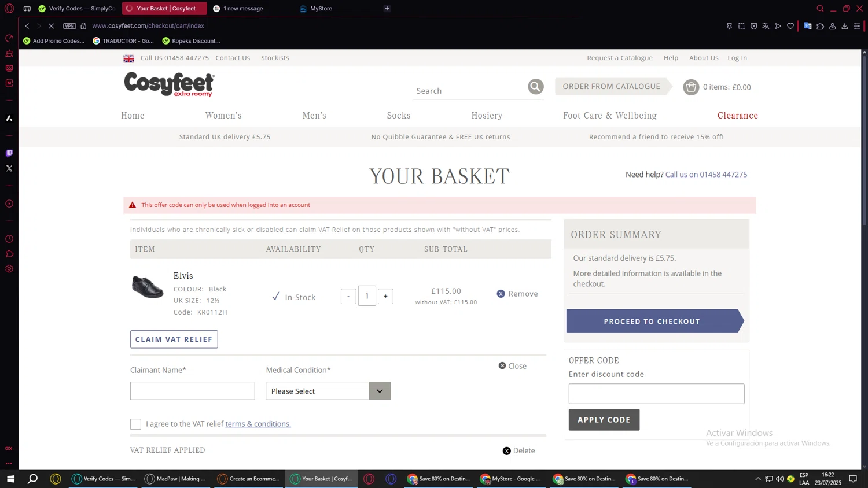Remove Elvis item from basket
Viewport: 868px width, 488px height.
pyautogui.click(x=517, y=294)
